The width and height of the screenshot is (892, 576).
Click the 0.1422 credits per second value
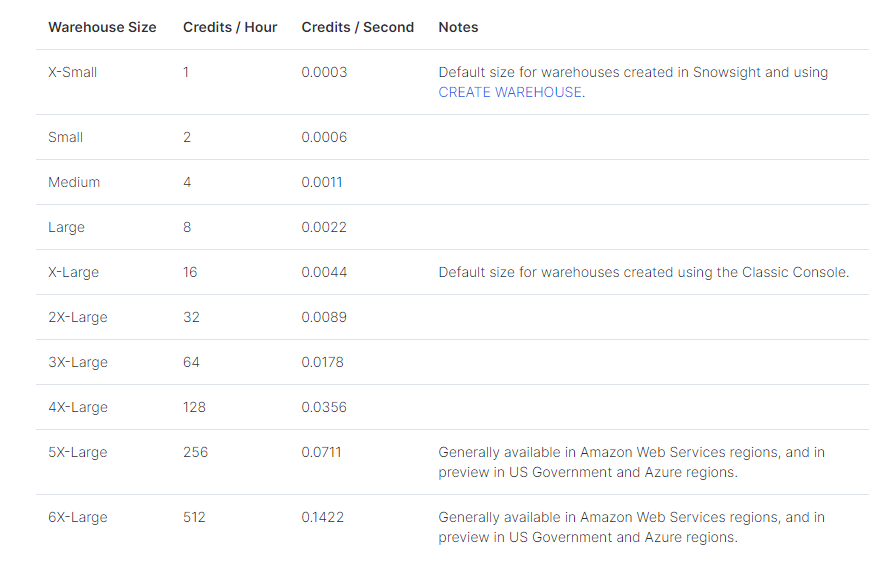[323, 517]
